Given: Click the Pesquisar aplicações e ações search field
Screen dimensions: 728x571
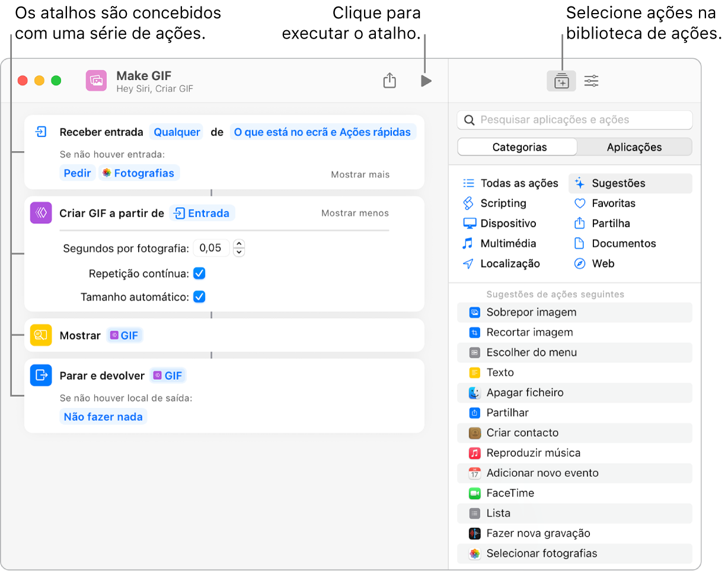Looking at the screenshot, I should [574, 120].
